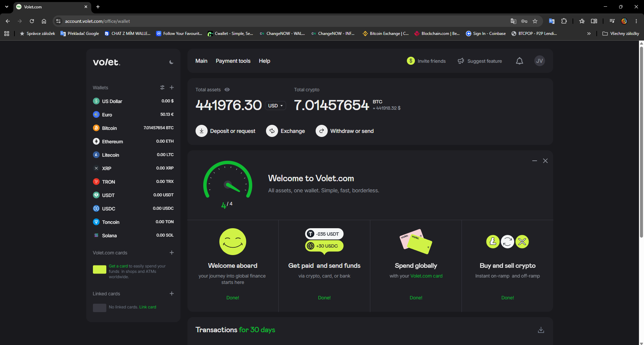Screen dimensions: 644x345
Task: Open notifications bell
Action: [x=520, y=61]
